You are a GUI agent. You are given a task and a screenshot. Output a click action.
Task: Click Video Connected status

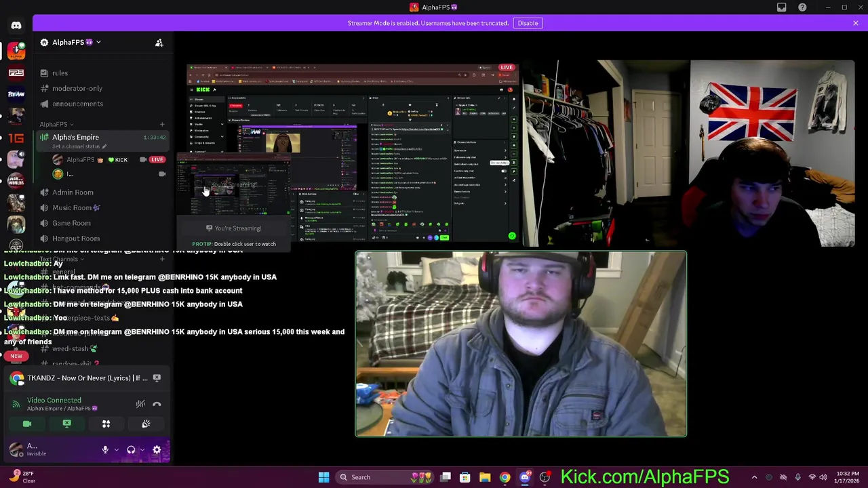point(54,401)
